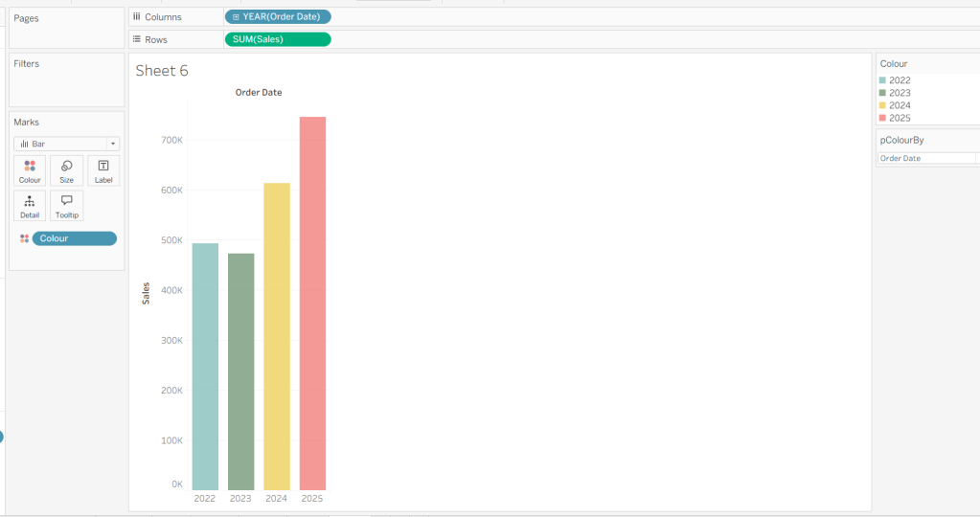
Task: Click the Columns shelf icon
Action: (x=136, y=17)
